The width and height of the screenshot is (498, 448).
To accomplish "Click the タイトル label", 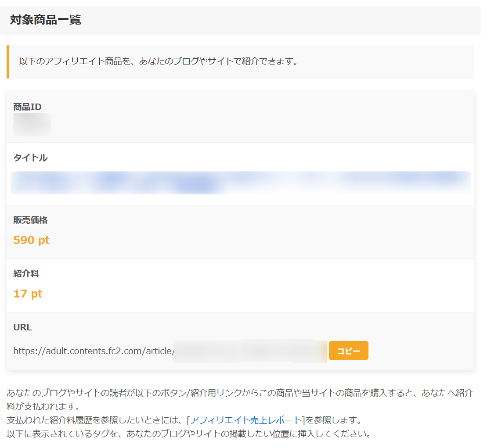I will pos(30,158).
